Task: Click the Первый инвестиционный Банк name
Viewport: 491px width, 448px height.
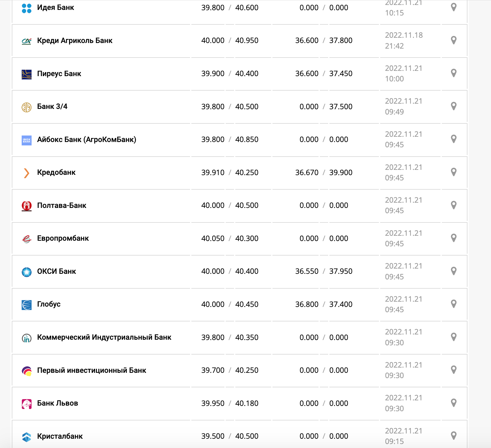Action: tap(92, 370)
